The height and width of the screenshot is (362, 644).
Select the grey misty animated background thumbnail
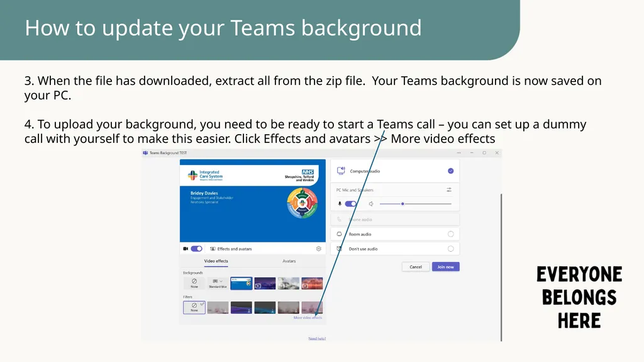point(288,283)
